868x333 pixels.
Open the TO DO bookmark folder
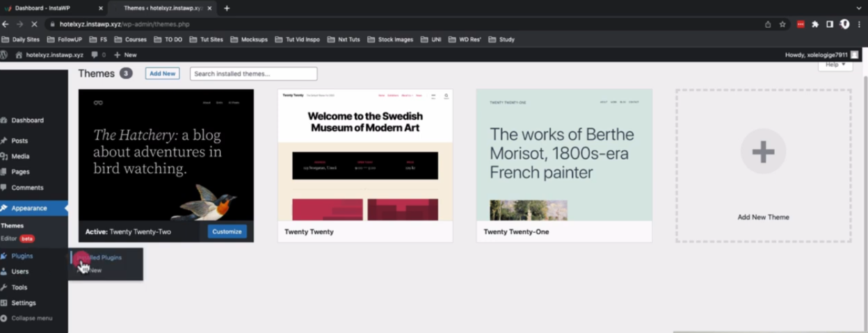pyautogui.click(x=168, y=40)
